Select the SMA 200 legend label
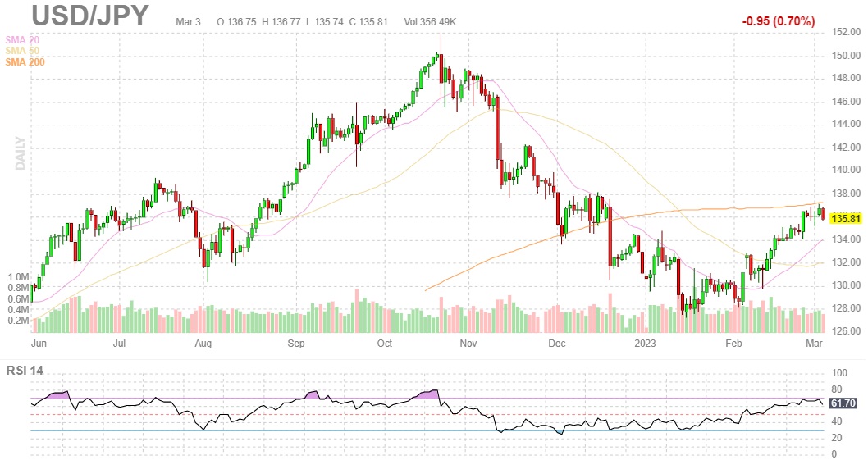The width and height of the screenshot is (868, 460). click(25, 62)
